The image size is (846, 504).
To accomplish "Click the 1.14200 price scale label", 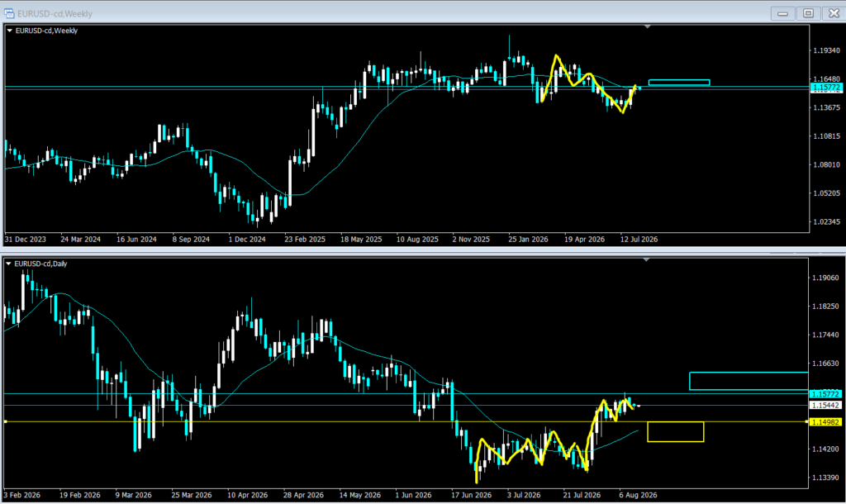I will [x=825, y=449].
